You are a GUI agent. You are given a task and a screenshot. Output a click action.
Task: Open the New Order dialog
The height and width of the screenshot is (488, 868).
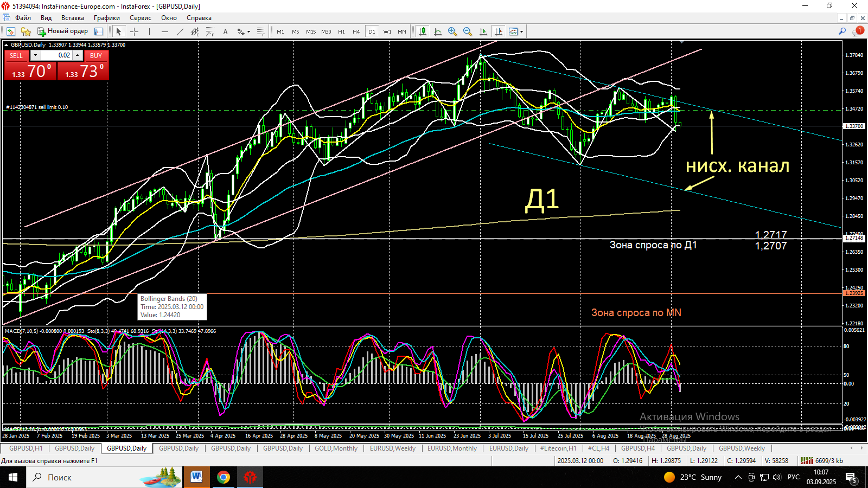[62, 31]
